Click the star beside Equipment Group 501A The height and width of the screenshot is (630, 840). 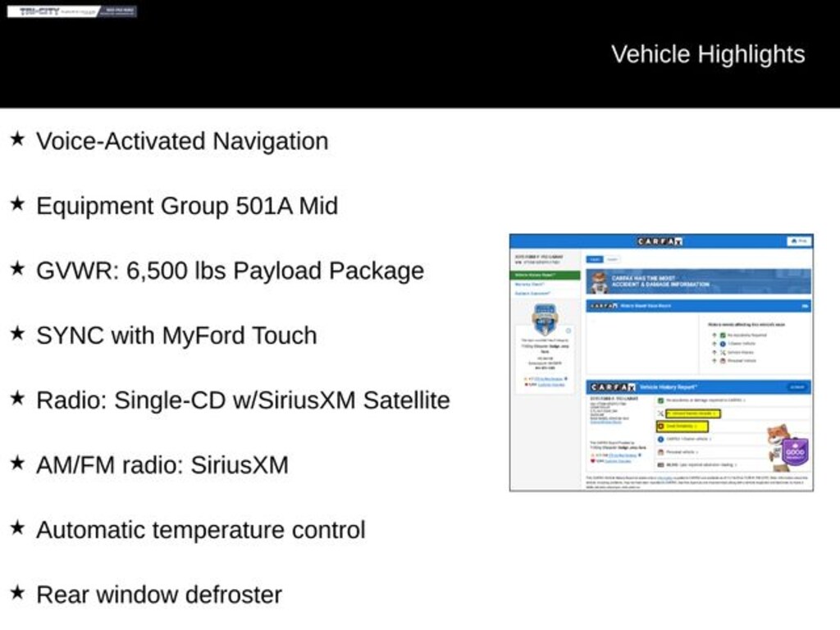[17, 204]
